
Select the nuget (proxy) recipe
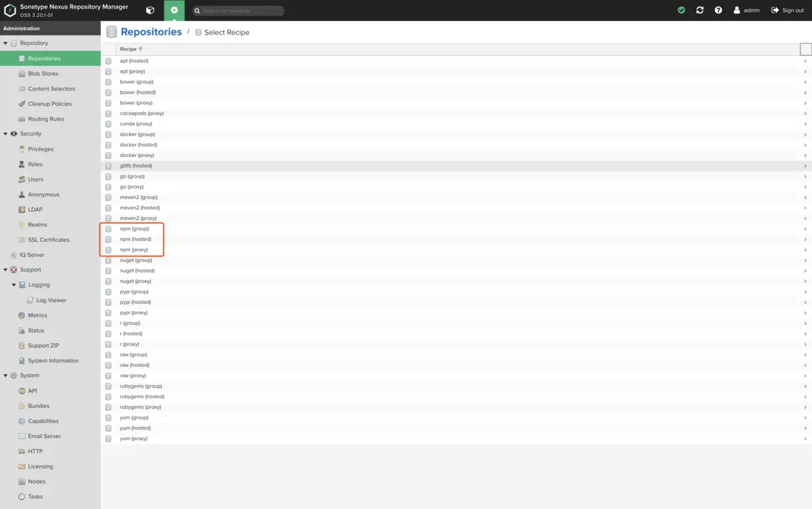tap(456, 281)
